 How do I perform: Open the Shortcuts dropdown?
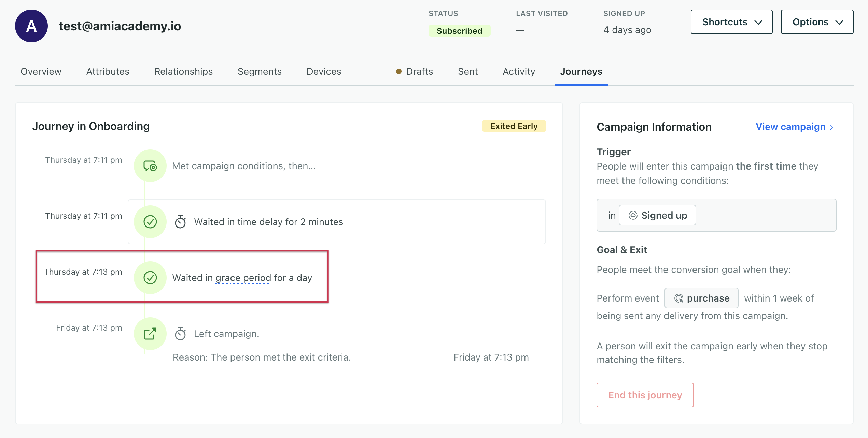coord(731,22)
